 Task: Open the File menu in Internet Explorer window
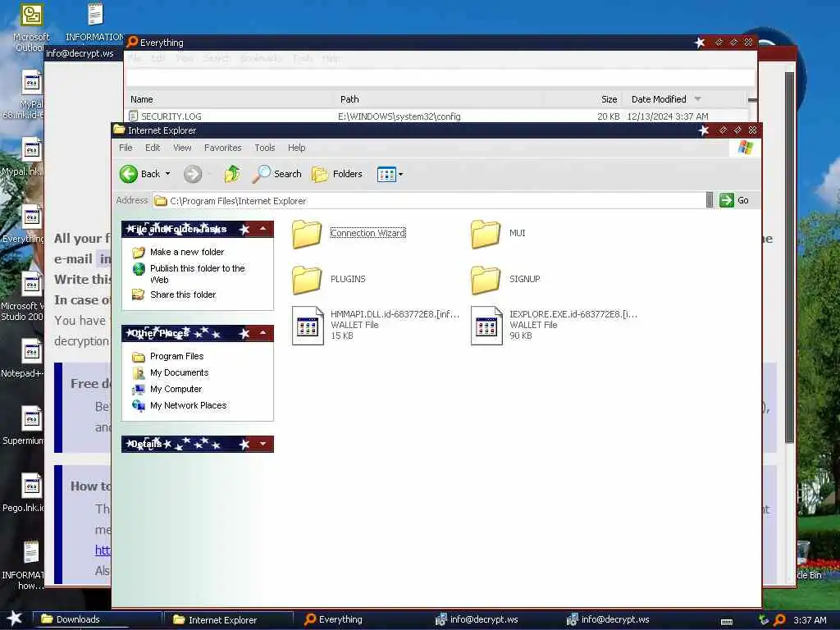pos(126,148)
